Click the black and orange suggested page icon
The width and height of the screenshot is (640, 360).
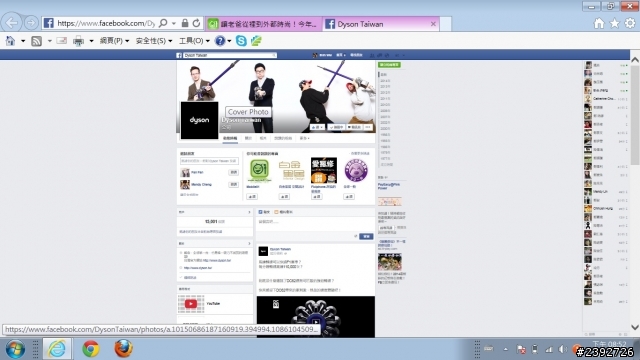[324, 170]
